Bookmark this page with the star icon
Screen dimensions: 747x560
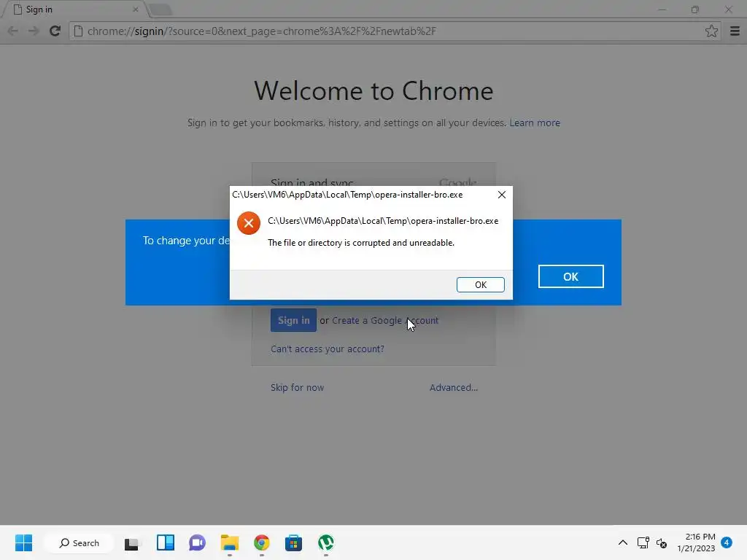pos(711,31)
